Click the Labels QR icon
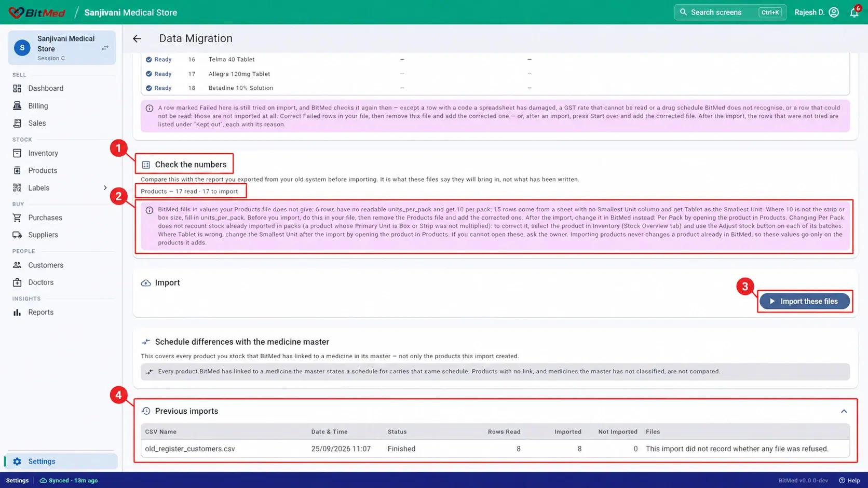 click(x=17, y=188)
